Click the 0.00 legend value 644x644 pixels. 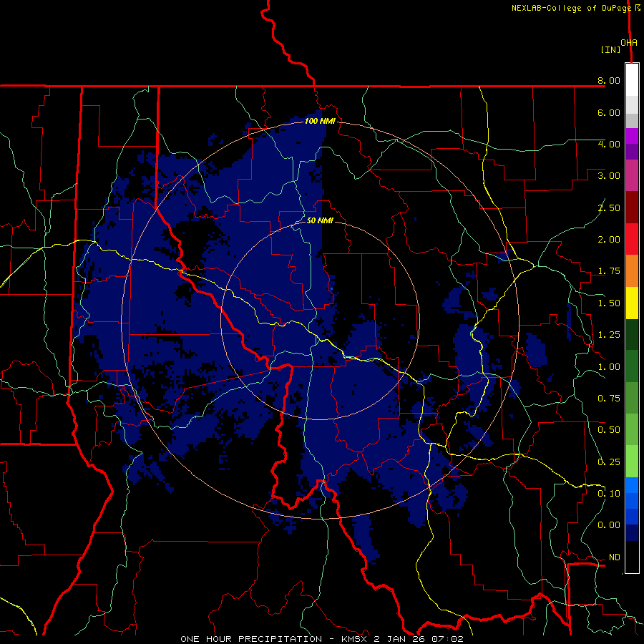pyautogui.click(x=609, y=525)
